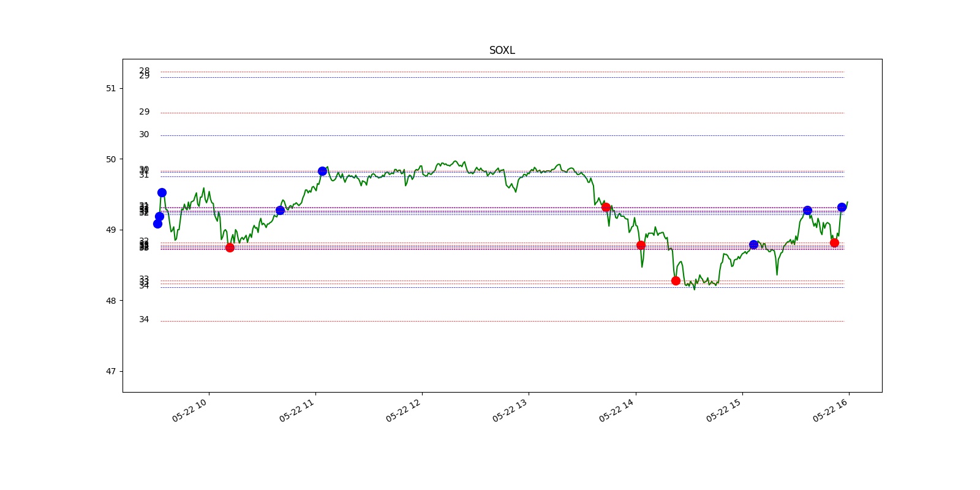Click the y-axis tick label 48
This screenshot has height=490, width=980.
[111, 301]
